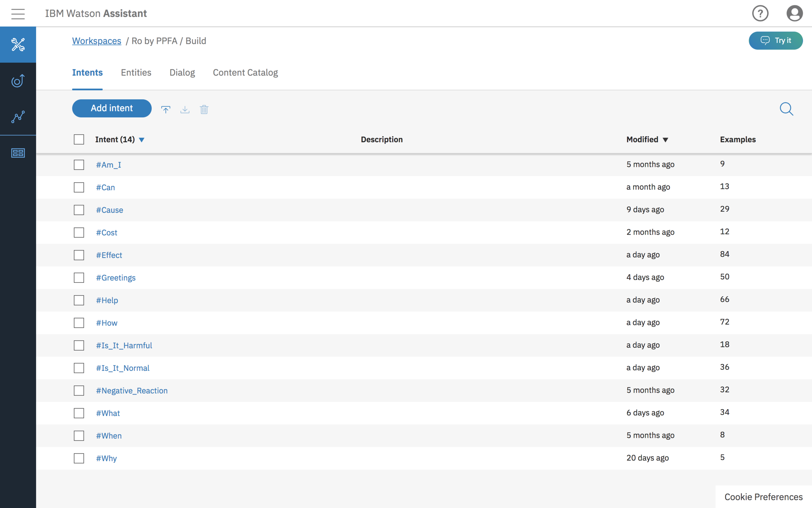Open the #Is_It_Harmful intent
812x508 pixels.
click(124, 345)
